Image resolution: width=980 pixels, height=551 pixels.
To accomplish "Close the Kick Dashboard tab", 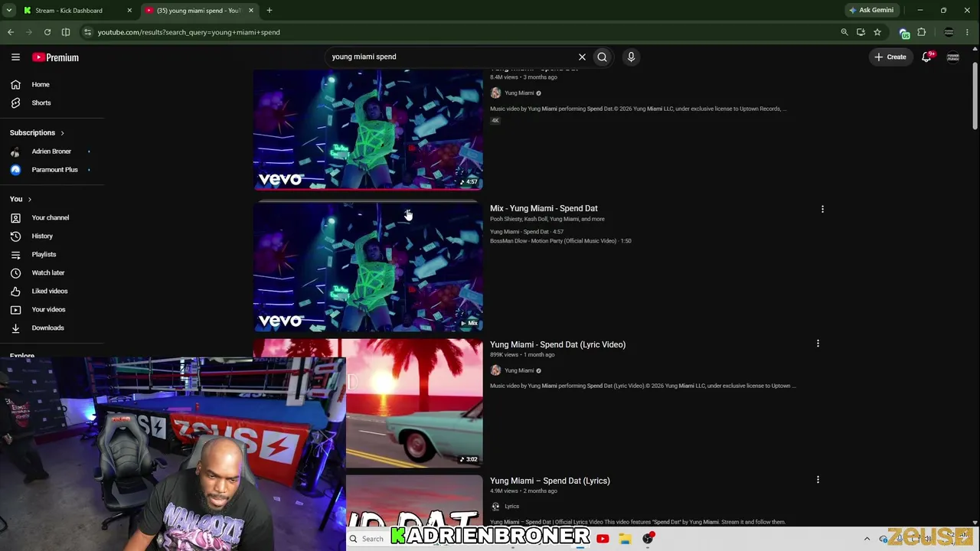I will tap(129, 11).
